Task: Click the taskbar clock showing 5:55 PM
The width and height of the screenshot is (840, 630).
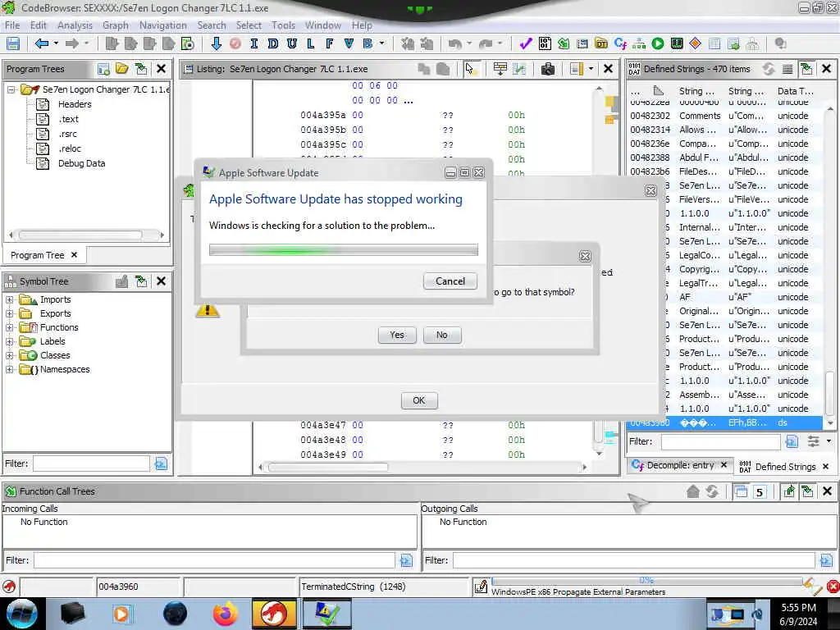Action: (798, 614)
